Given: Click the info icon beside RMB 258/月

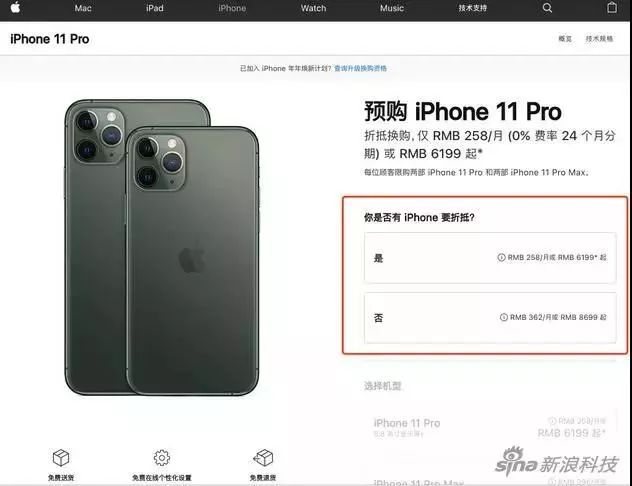Looking at the screenshot, I should [501, 257].
